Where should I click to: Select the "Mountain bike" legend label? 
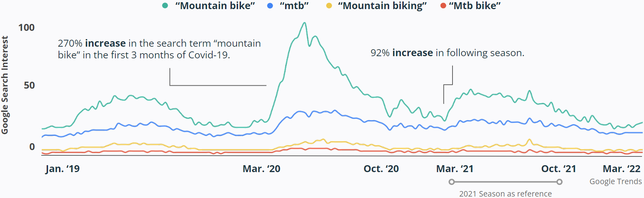[x=215, y=6]
